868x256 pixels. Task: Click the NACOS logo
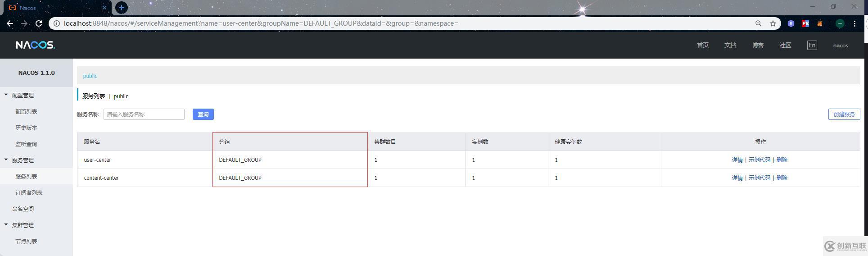tap(35, 45)
